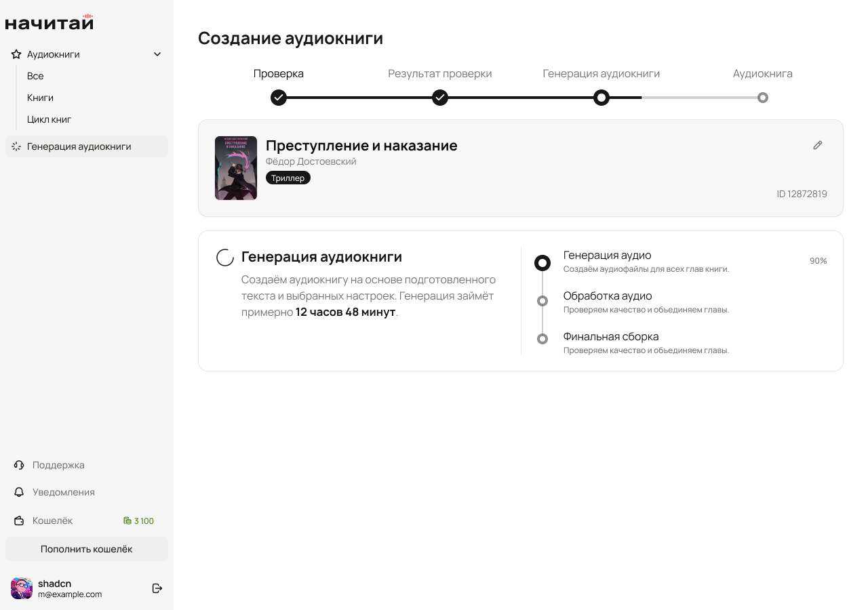
Task: Click the начитай logo
Action: click(50, 22)
